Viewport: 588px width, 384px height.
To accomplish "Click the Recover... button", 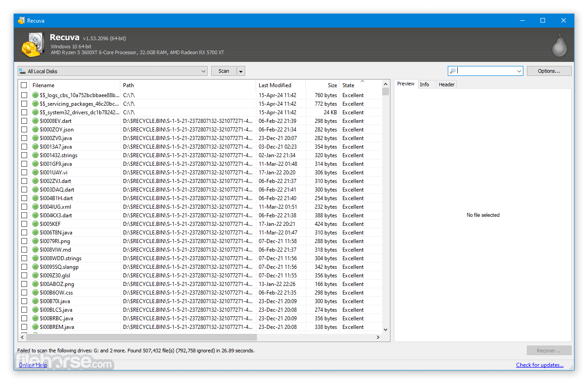I will pos(549,351).
